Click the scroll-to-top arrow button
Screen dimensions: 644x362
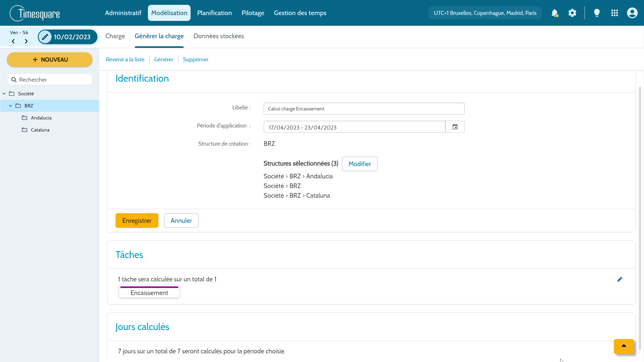[624, 346]
